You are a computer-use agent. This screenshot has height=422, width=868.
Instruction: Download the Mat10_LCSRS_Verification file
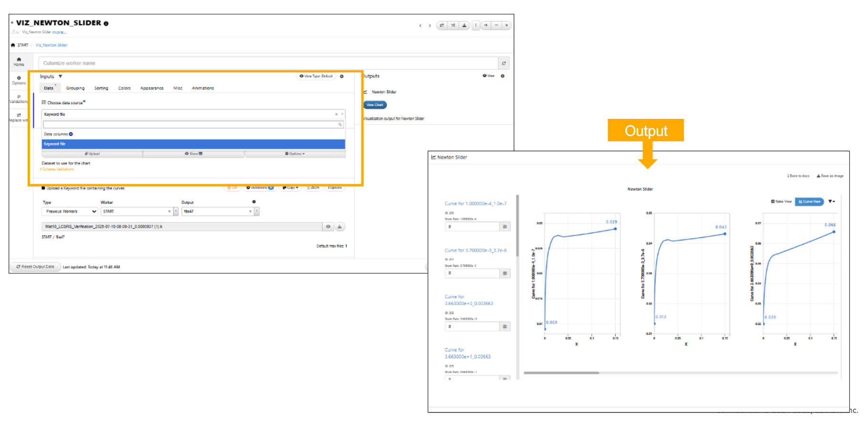coord(340,227)
